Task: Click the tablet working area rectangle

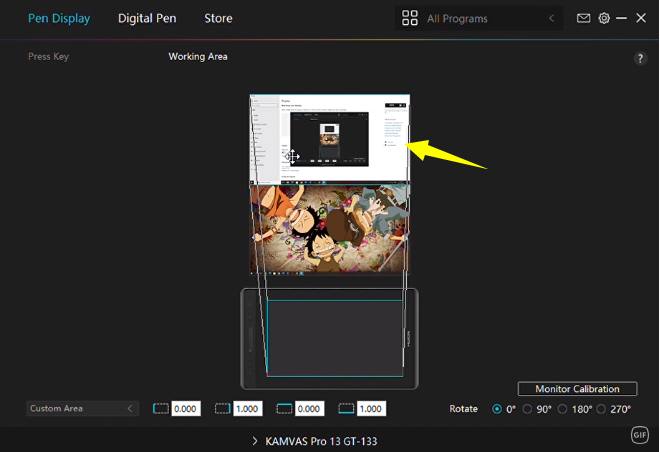Action: [335, 338]
